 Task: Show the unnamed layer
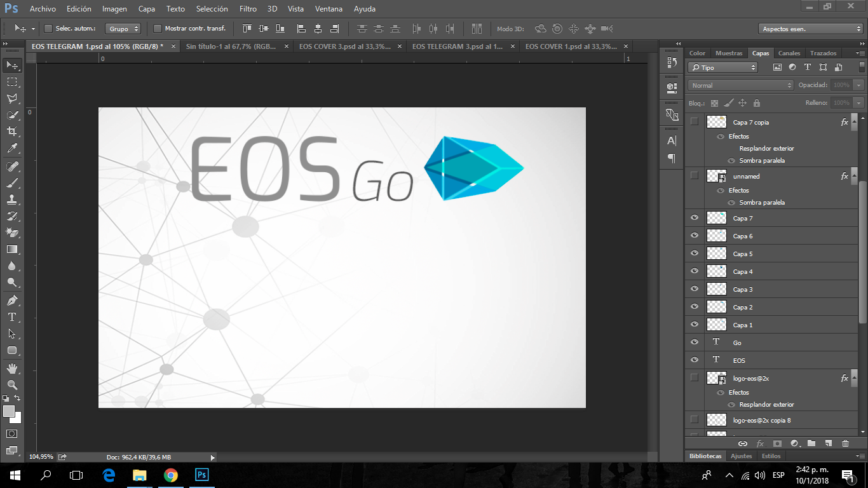coord(695,175)
